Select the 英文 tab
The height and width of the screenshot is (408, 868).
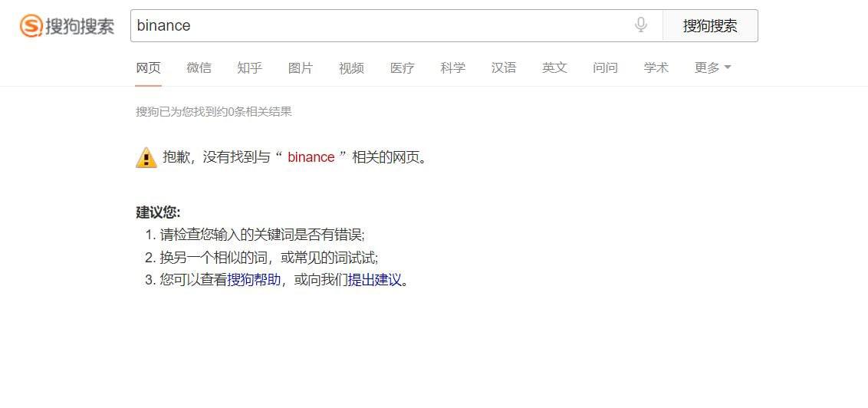point(554,68)
